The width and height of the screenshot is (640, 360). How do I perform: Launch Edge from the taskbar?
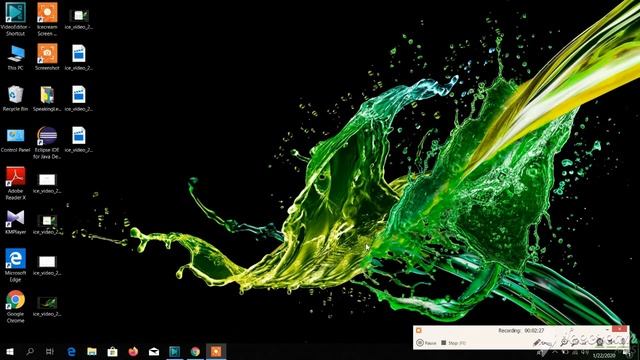pos(71,351)
